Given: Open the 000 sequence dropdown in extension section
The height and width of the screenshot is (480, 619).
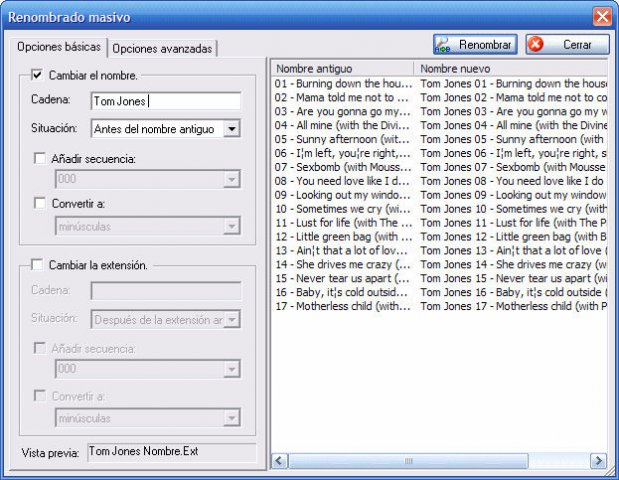Looking at the screenshot, I should 232,369.
